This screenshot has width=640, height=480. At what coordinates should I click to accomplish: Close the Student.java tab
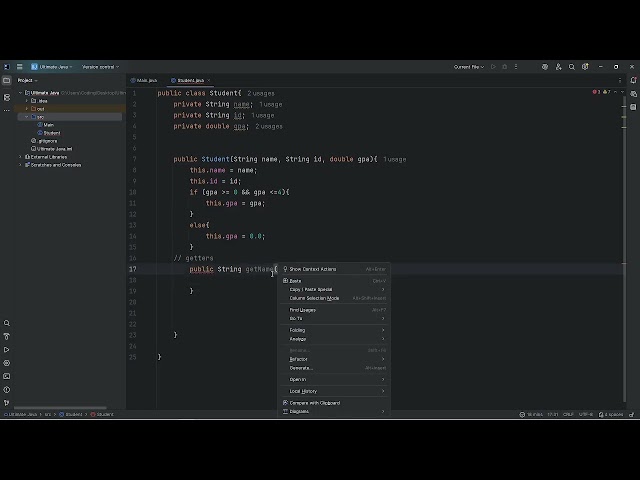(x=209, y=80)
